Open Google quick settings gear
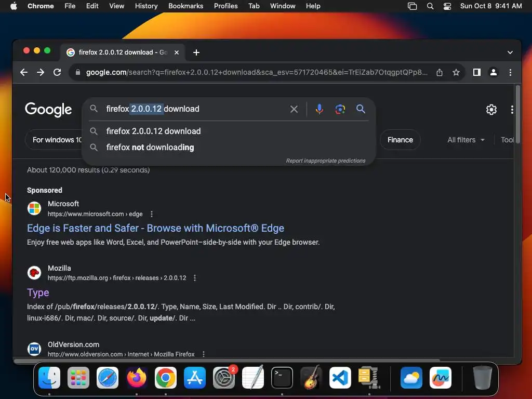532x399 pixels. (491, 110)
